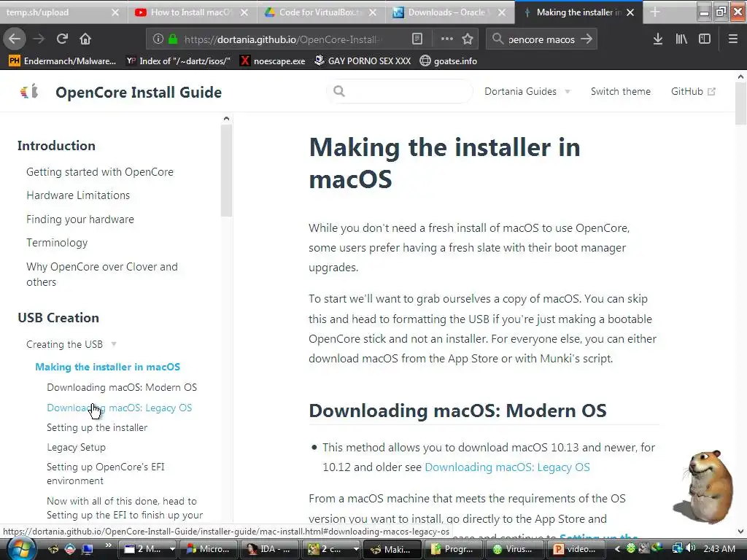Open the Hardware Limitations page

(77, 195)
